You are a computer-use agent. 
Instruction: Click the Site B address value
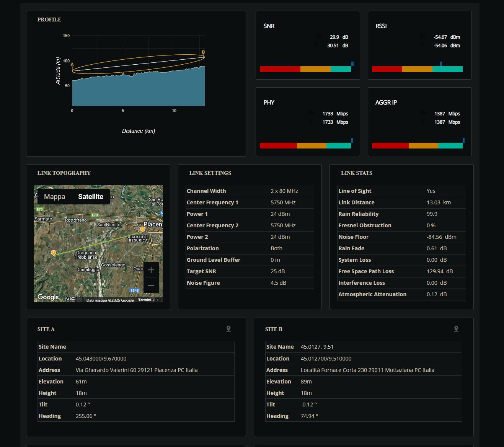[367, 370]
